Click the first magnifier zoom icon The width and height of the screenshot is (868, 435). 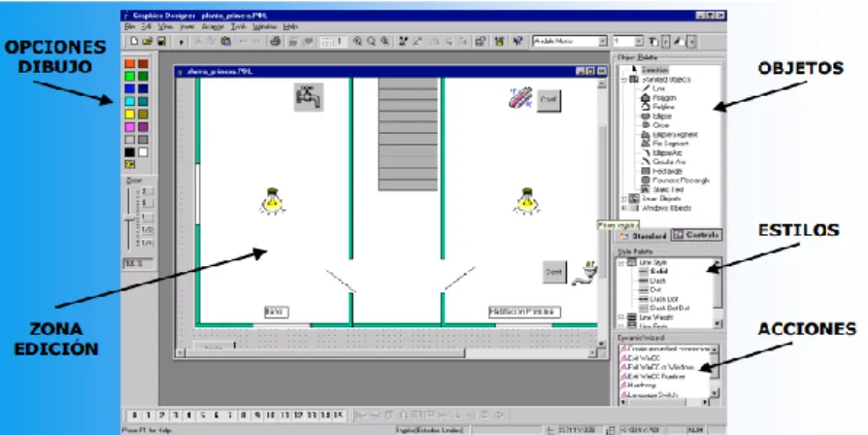click(357, 42)
